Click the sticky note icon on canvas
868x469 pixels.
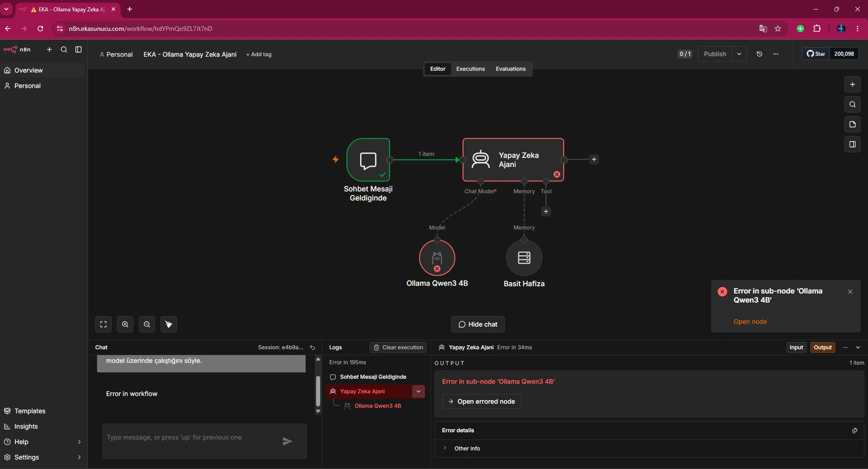coord(853,124)
